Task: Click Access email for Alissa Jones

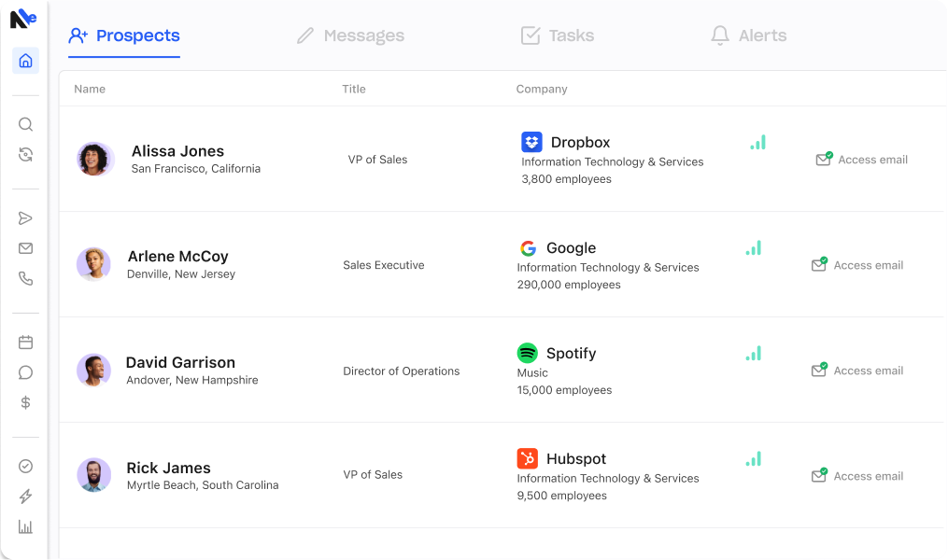Action: coord(862,160)
